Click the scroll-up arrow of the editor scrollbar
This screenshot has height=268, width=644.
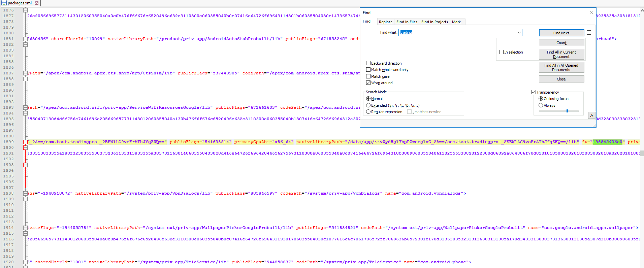(642, 10)
